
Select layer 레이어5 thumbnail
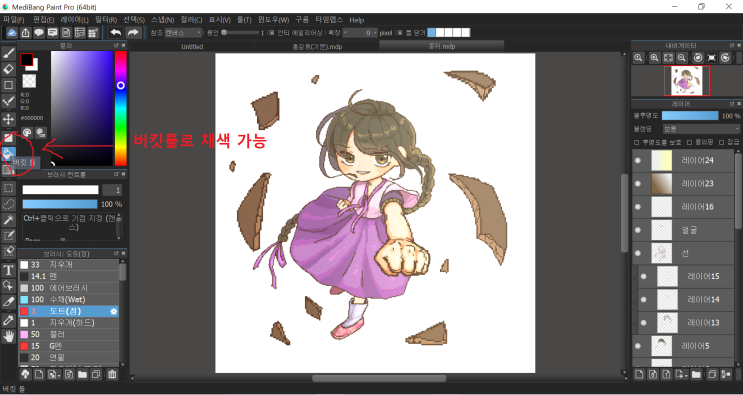(x=661, y=346)
